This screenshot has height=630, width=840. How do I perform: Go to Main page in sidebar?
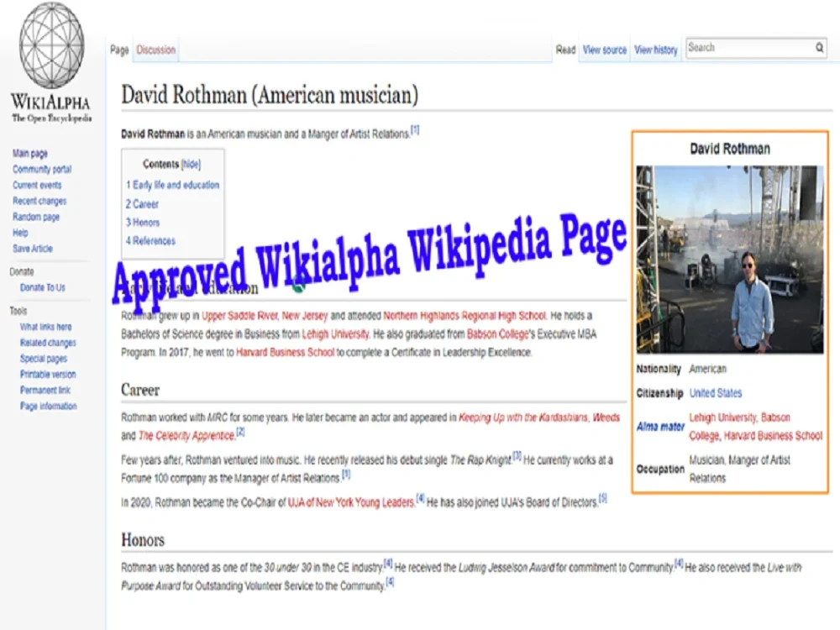tap(30, 153)
